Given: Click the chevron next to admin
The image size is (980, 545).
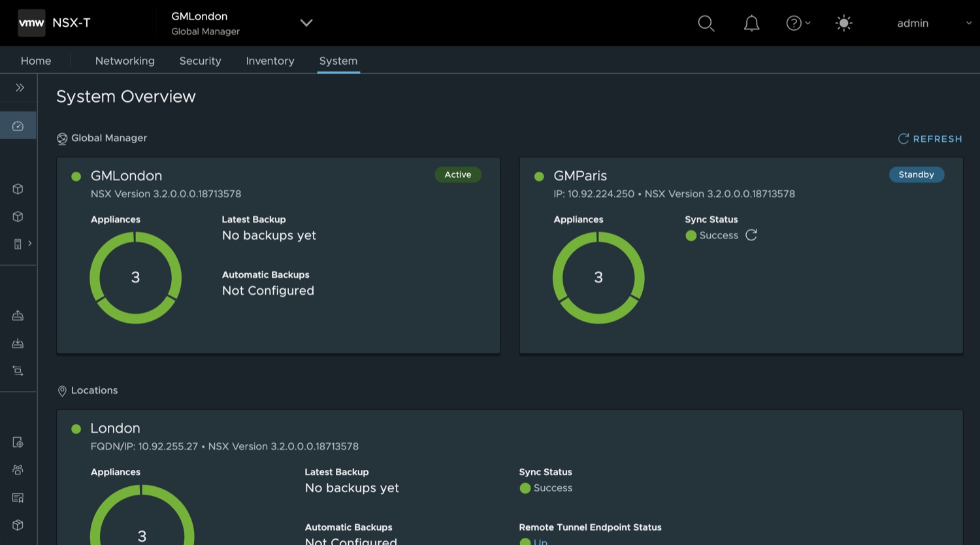Looking at the screenshot, I should coord(969,24).
